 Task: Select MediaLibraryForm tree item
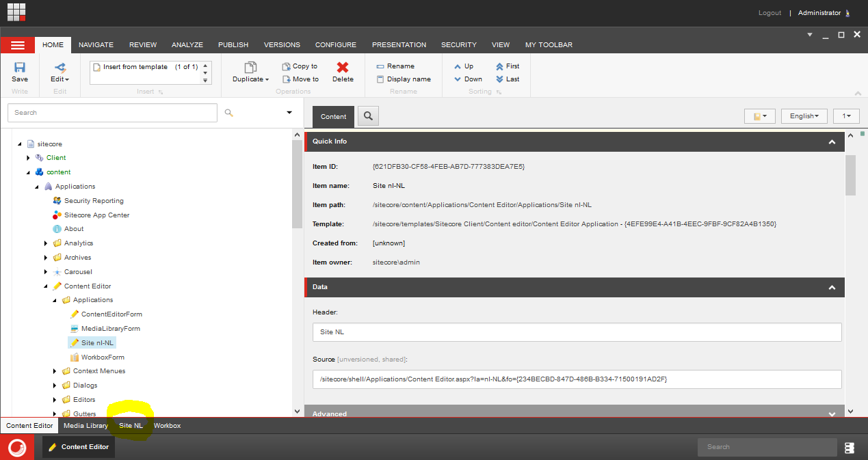(x=105, y=329)
